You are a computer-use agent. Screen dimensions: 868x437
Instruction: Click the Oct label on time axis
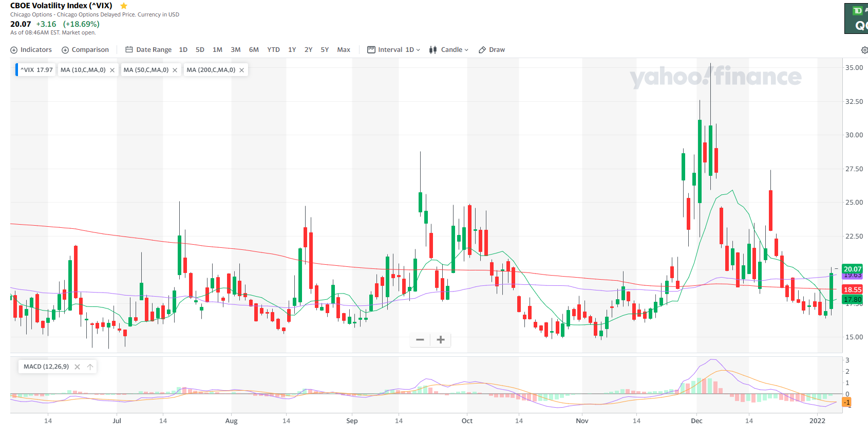(467, 421)
